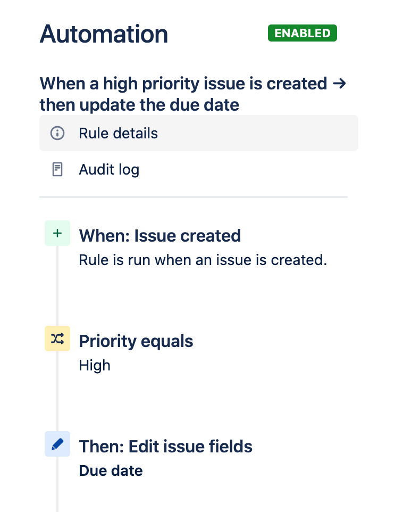Select the yellow condition shuffle icon
Viewport: 420px width, 512px height.
tap(57, 338)
